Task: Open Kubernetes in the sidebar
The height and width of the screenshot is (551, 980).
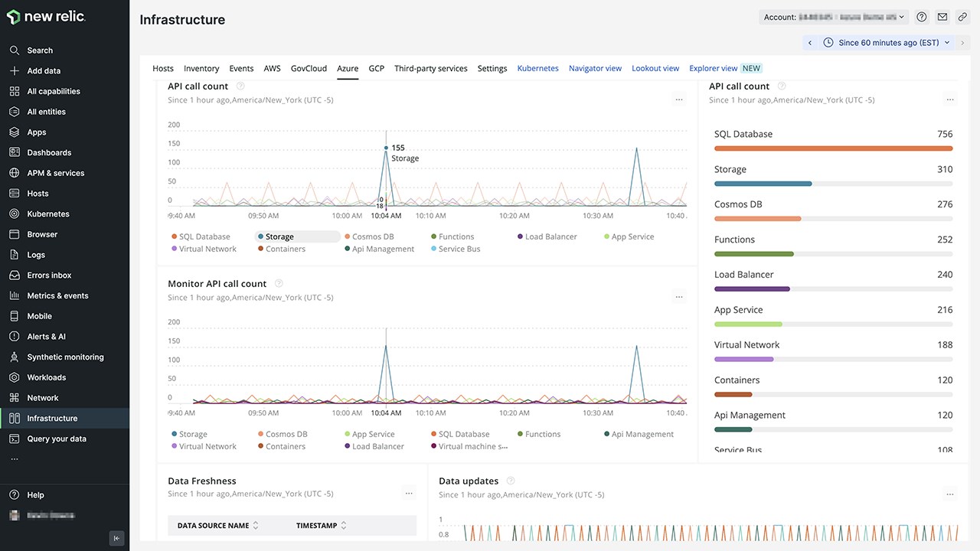Action: point(48,214)
